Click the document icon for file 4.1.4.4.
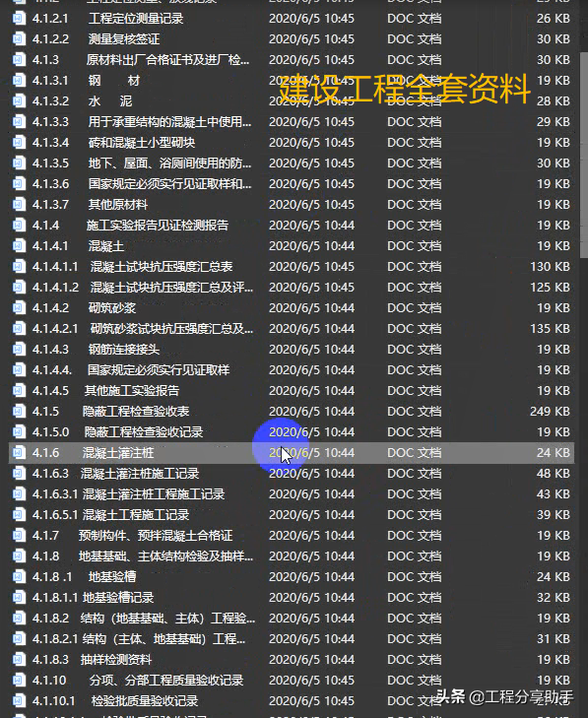The height and width of the screenshot is (718, 588). tap(19, 370)
